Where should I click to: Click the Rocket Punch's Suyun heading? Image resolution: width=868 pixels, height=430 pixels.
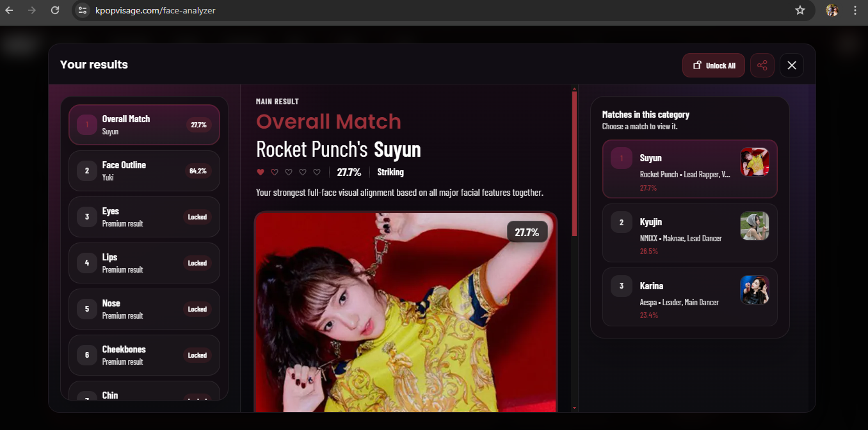(339, 149)
